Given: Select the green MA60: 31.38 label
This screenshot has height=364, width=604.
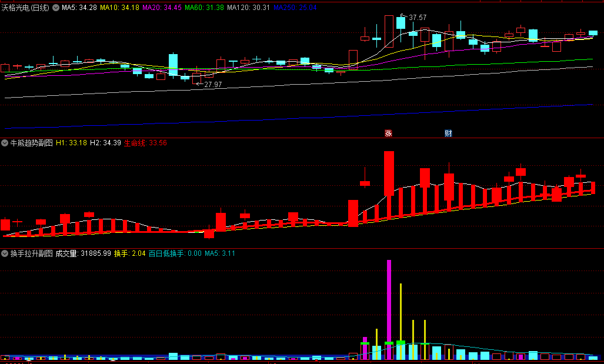Looking at the screenshot, I should 204,7.
